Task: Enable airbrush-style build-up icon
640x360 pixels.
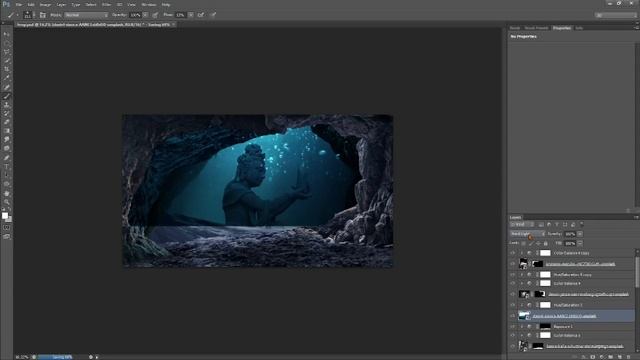Action: pos(201,15)
